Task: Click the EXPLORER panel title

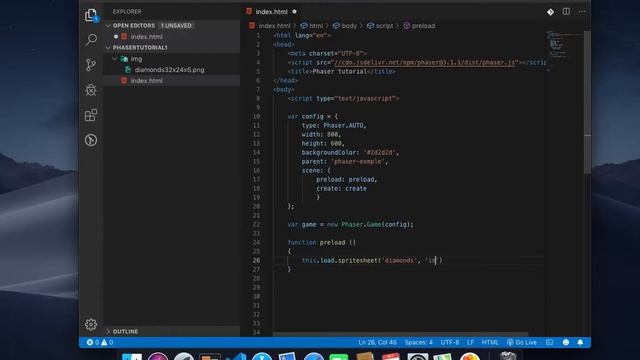Action: tap(127, 12)
